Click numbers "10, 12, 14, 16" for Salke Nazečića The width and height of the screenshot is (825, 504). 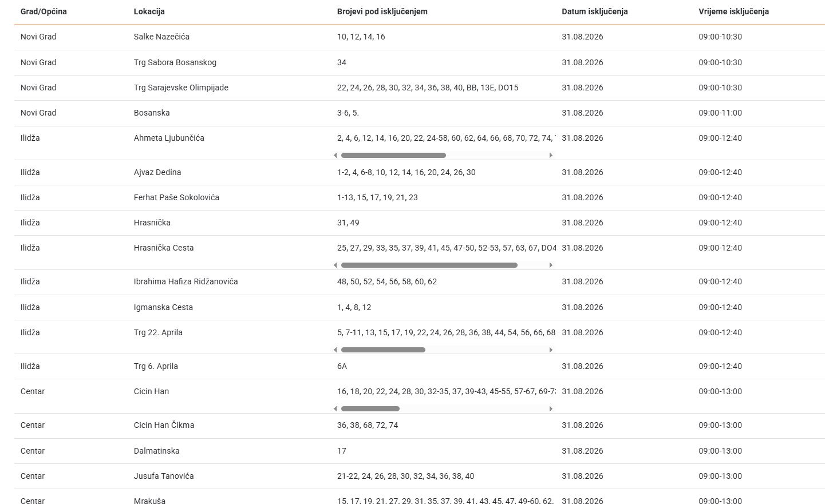[361, 37]
